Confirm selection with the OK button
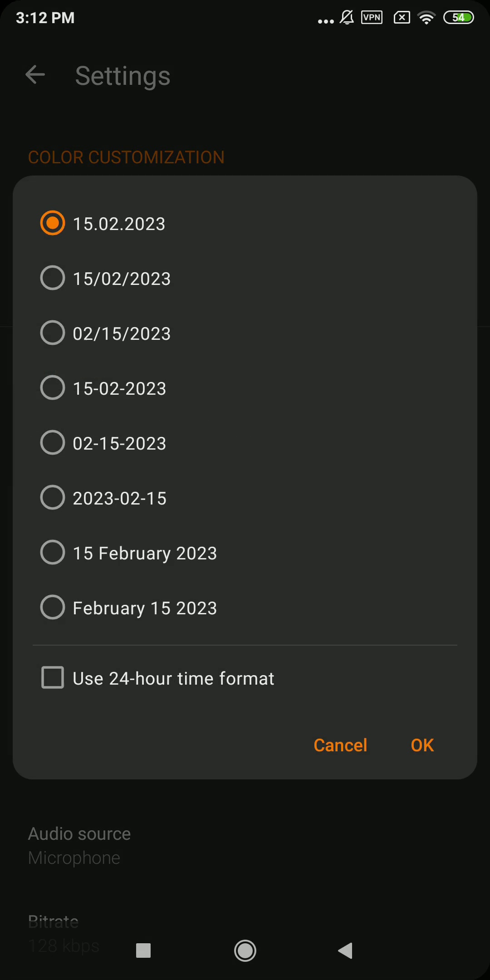490x980 pixels. tap(422, 745)
